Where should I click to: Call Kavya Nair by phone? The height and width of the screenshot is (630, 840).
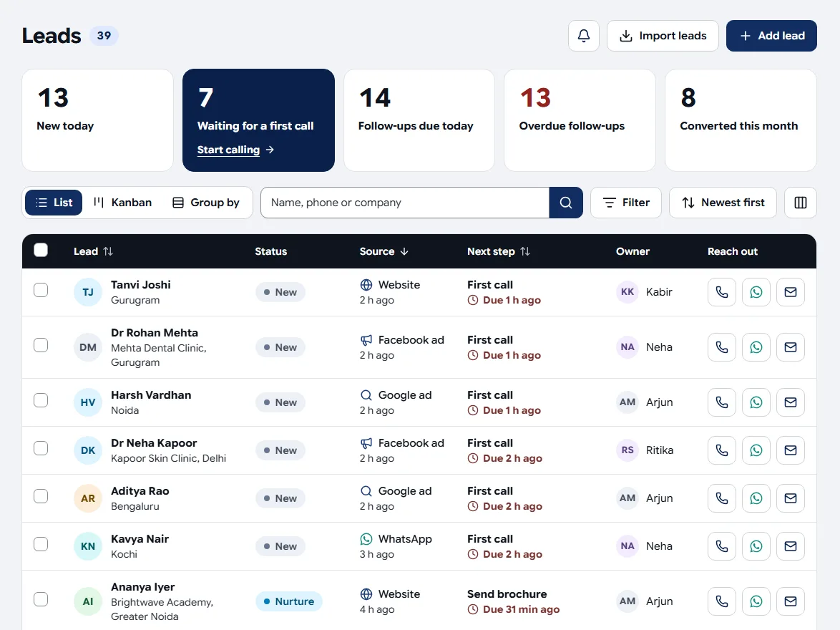722,546
